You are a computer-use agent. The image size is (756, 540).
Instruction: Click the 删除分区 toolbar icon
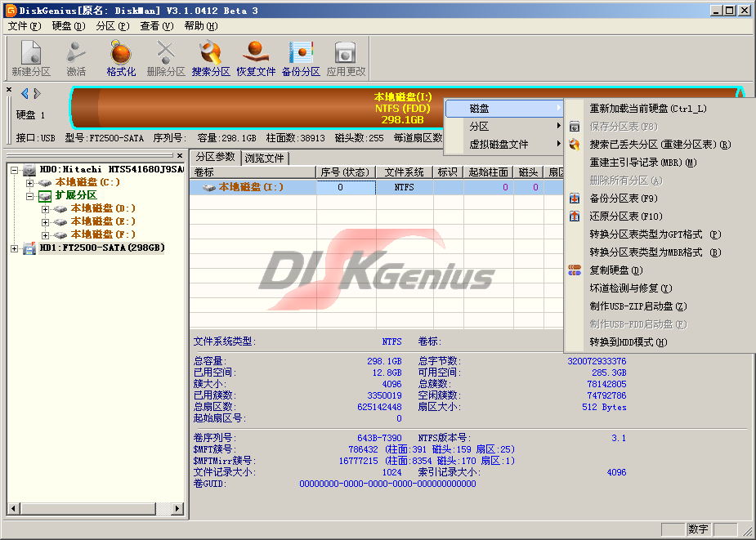pyautogui.click(x=165, y=58)
